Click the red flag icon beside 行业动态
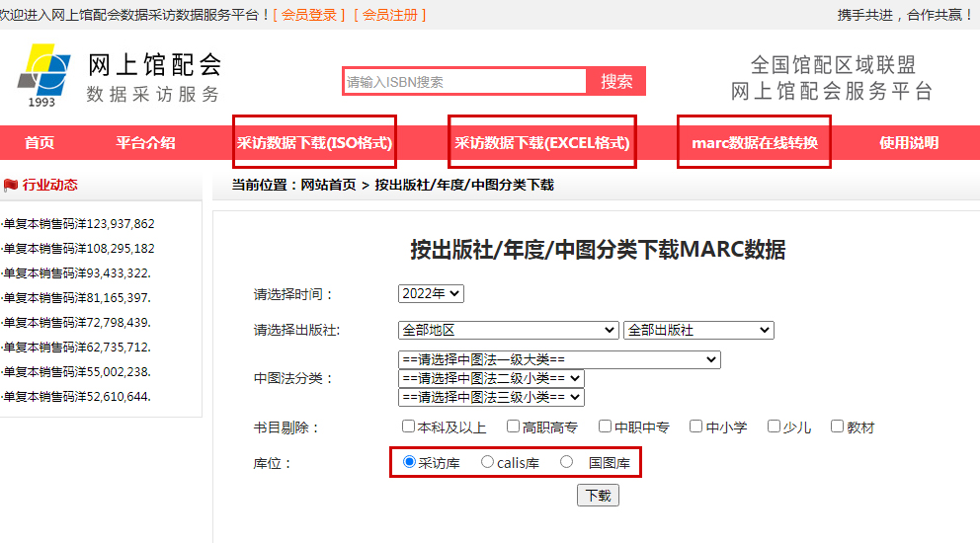 (x=11, y=185)
